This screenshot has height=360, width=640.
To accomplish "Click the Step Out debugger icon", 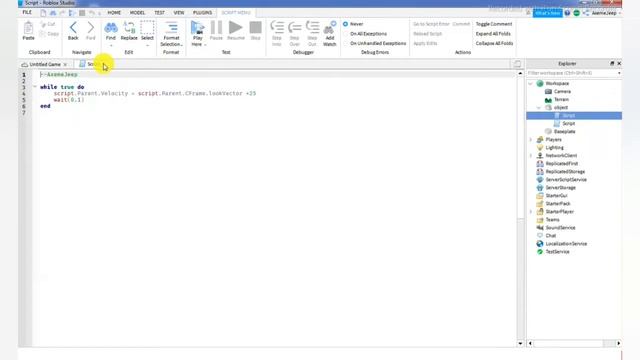I will coord(312,28).
